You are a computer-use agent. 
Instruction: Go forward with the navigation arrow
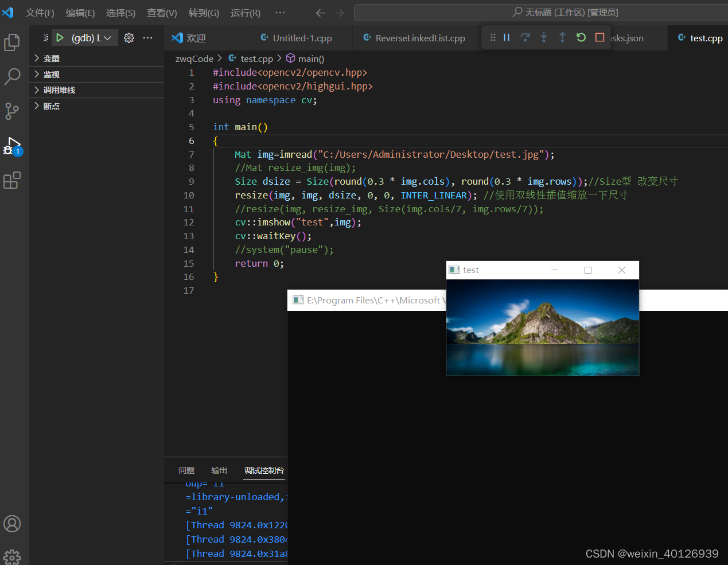tap(340, 13)
